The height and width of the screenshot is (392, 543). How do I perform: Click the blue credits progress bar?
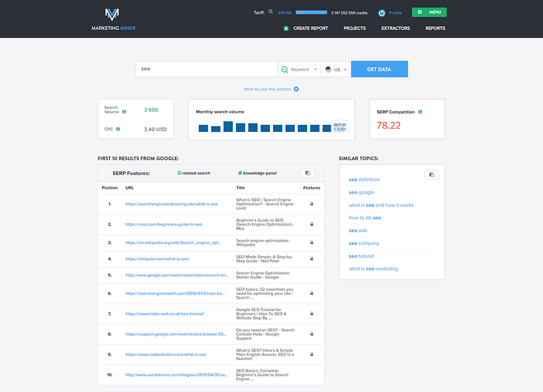[x=312, y=11]
